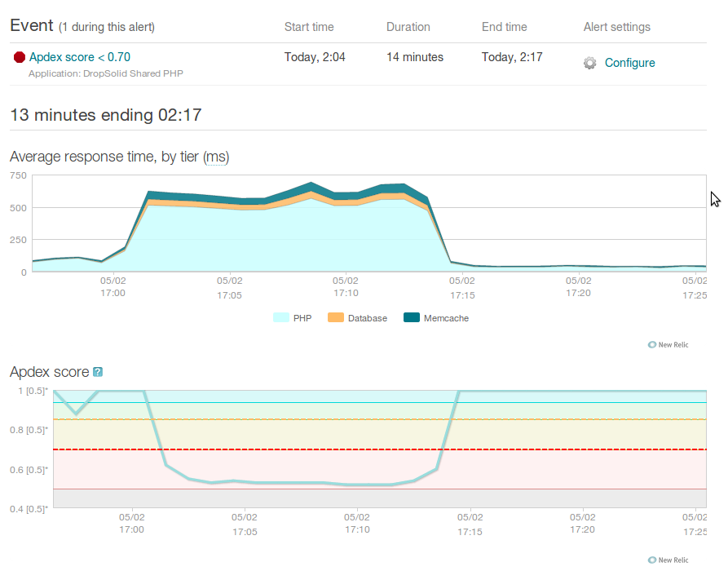Click the dotted-underlined ms unit in chart title

pos(216,157)
